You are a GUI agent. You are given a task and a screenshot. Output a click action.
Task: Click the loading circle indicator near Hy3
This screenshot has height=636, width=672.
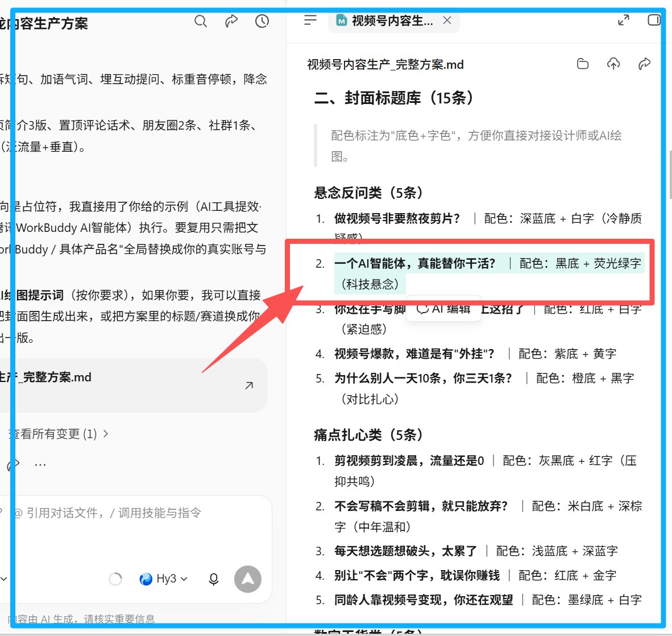click(x=115, y=579)
